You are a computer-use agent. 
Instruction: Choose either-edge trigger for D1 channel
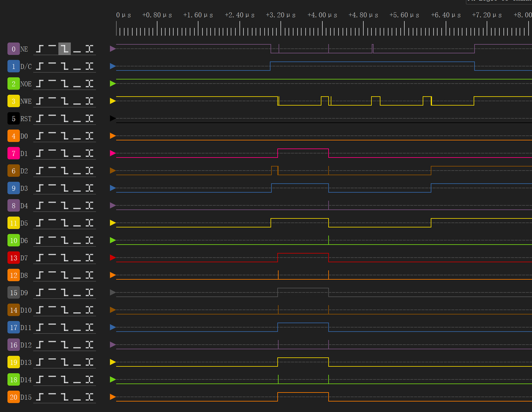[89, 153]
